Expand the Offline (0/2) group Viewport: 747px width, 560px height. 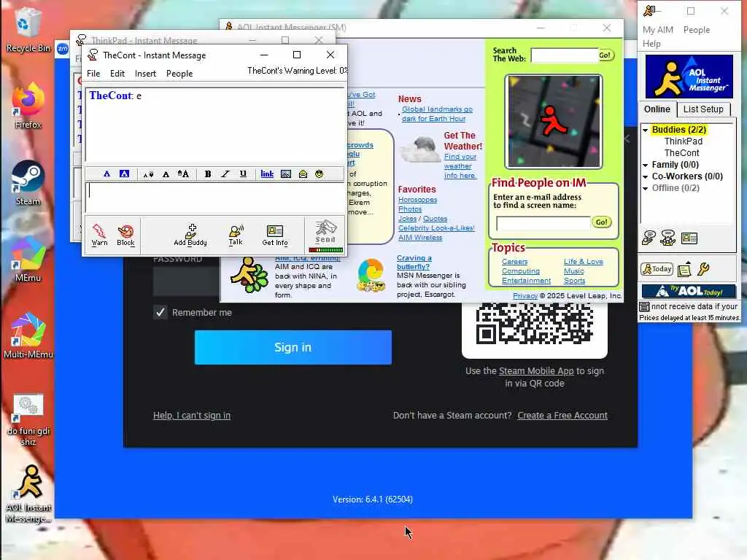(646, 189)
